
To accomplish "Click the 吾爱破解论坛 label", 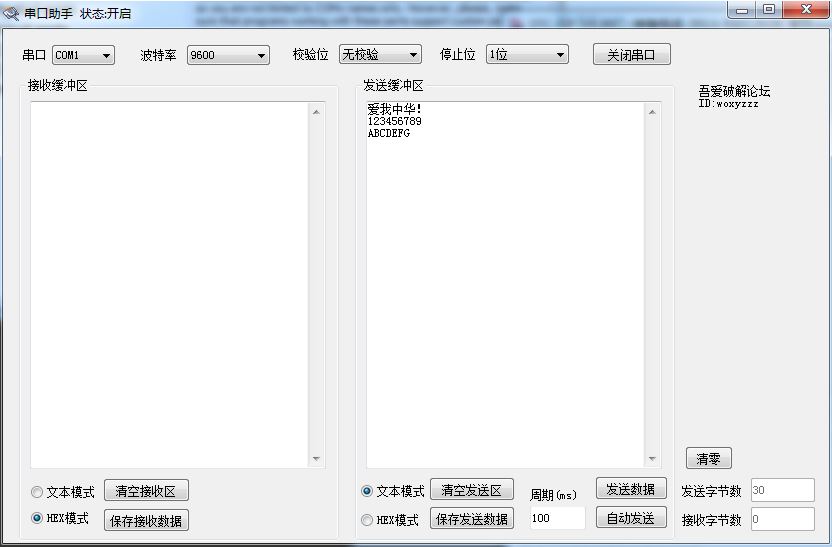I will 734,91.
